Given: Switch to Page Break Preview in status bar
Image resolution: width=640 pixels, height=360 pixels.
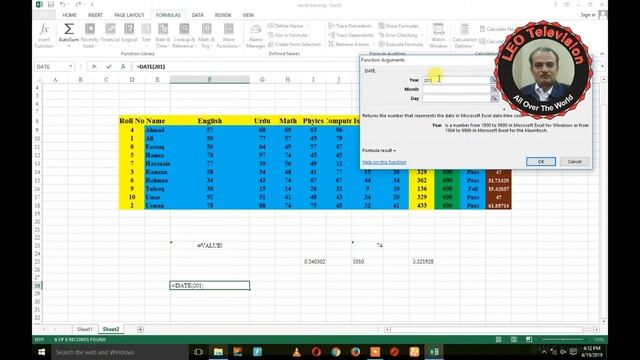Looking at the screenshot, I should 529,340.
